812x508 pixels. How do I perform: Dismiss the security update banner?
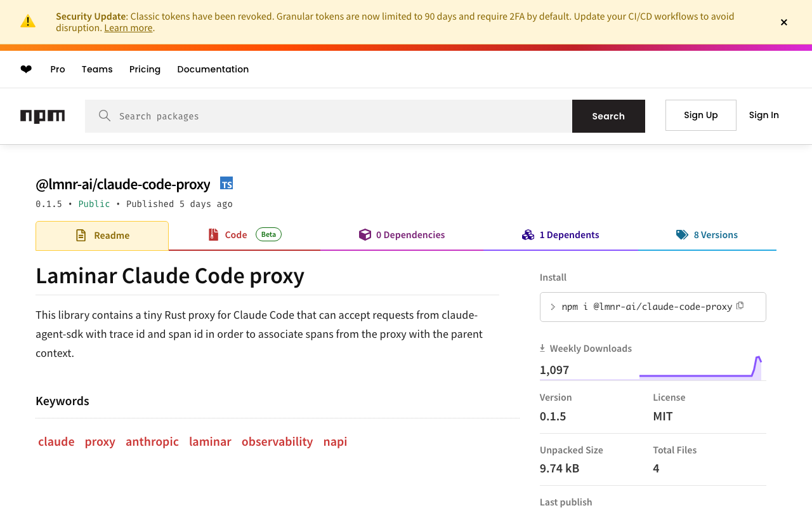tap(784, 22)
